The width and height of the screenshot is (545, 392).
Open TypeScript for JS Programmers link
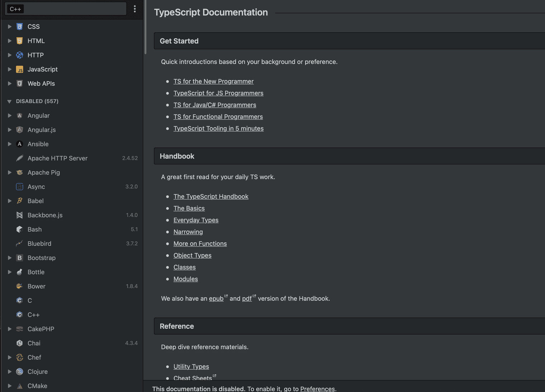218,93
